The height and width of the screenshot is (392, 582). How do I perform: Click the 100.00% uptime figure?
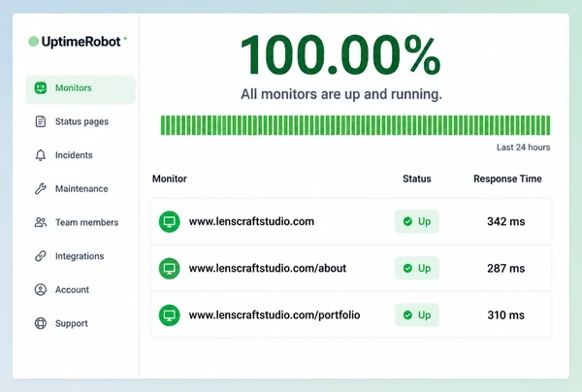tap(340, 55)
